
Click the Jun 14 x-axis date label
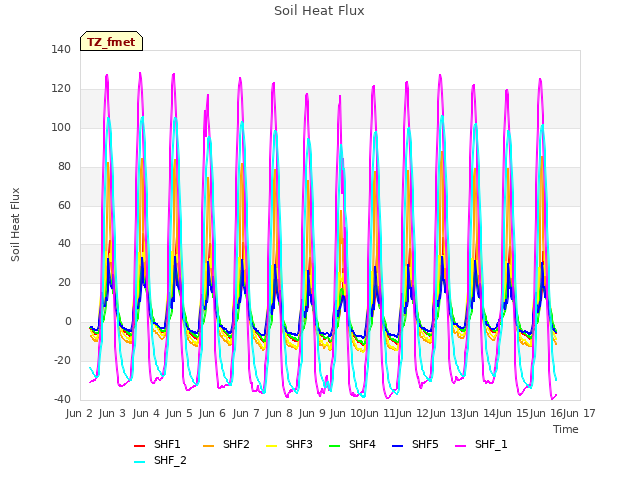pos(479,413)
